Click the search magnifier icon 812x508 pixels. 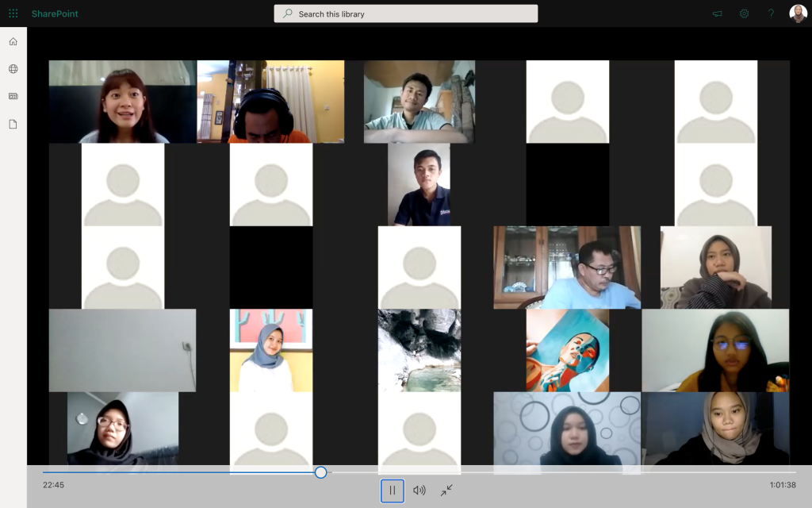287,13
